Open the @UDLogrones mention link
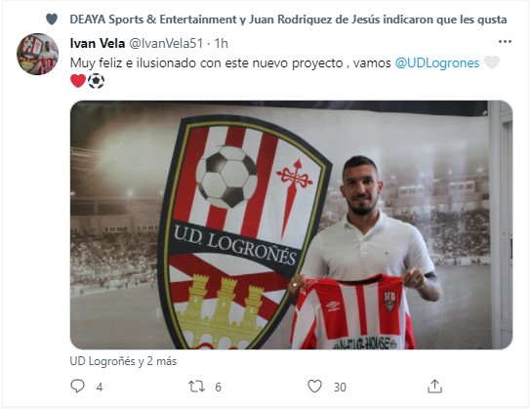 coord(437,63)
